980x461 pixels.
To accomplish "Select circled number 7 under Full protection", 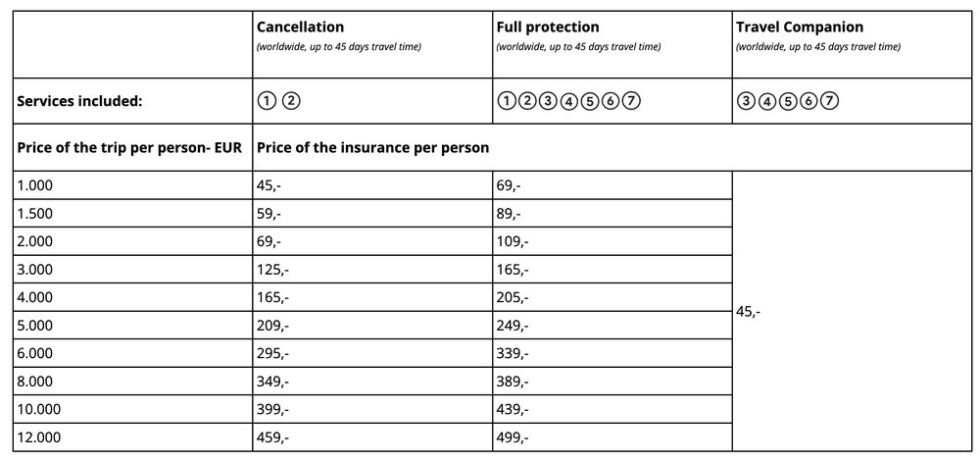I will (631, 100).
